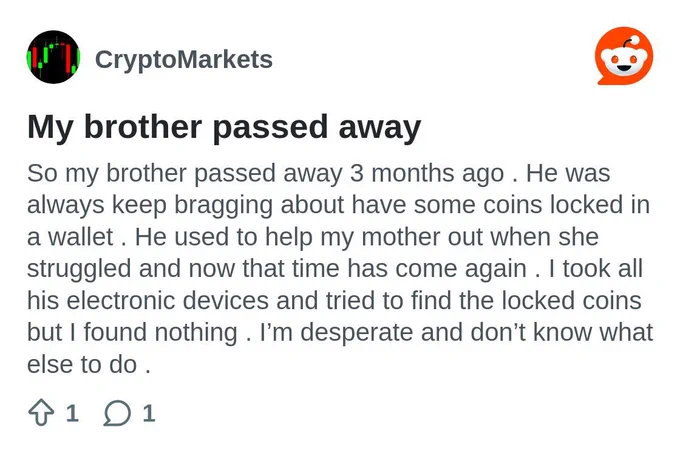Open the CryptoMarkets candlestick avatar

pos(53,57)
